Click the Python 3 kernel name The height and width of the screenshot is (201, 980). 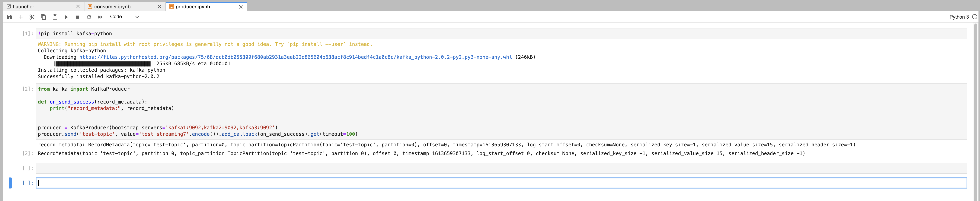(x=959, y=17)
